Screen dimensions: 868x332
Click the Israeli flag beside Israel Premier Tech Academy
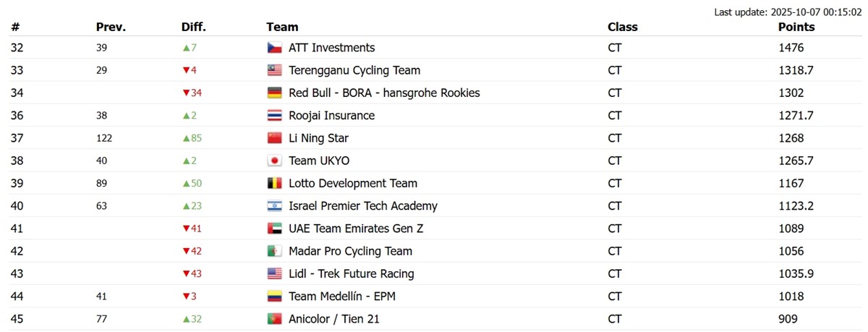[x=274, y=206]
